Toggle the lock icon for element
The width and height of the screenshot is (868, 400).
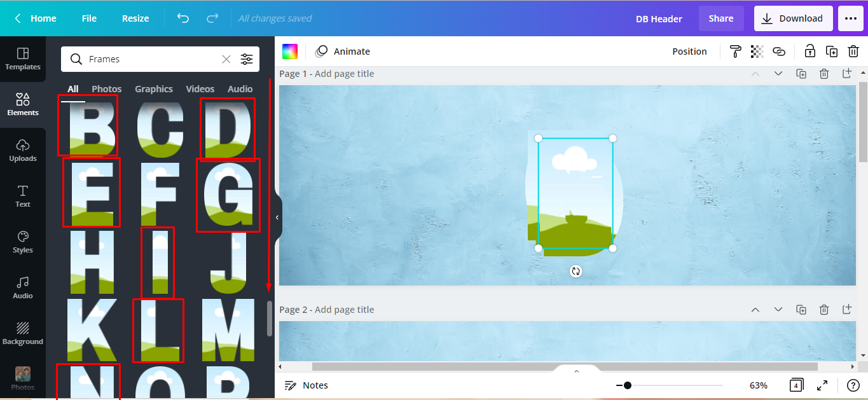[809, 52]
